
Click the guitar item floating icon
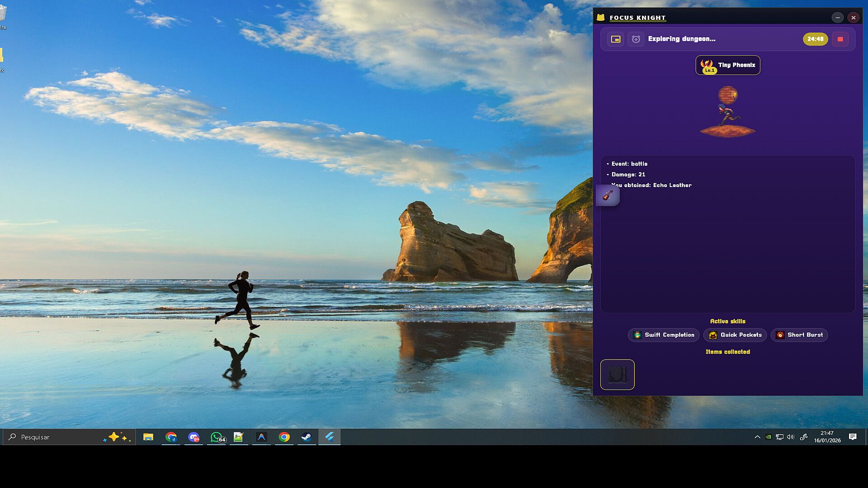click(608, 196)
